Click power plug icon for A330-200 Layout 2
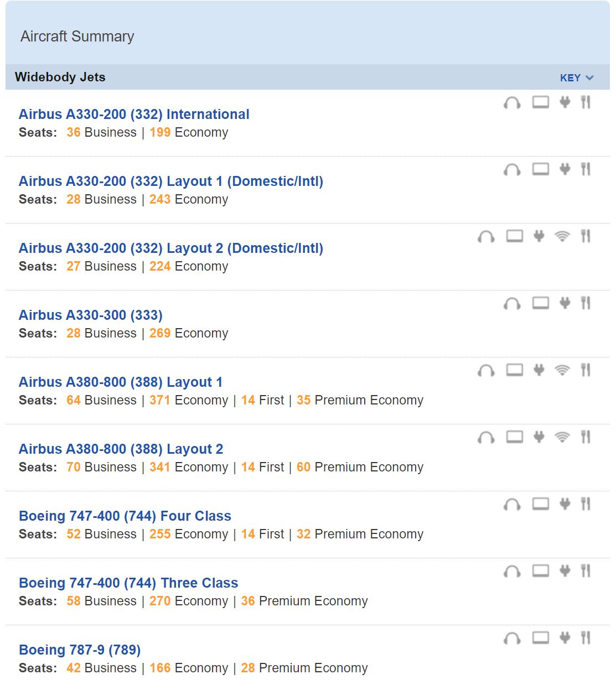The width and height of the screenshot is (616, 690). (x=539, y=236)
